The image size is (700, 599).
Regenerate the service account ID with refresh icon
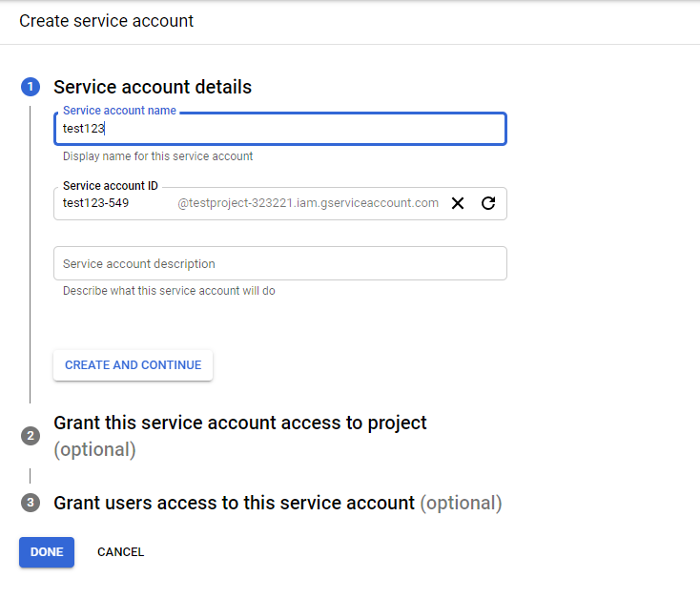pos(488,203)
